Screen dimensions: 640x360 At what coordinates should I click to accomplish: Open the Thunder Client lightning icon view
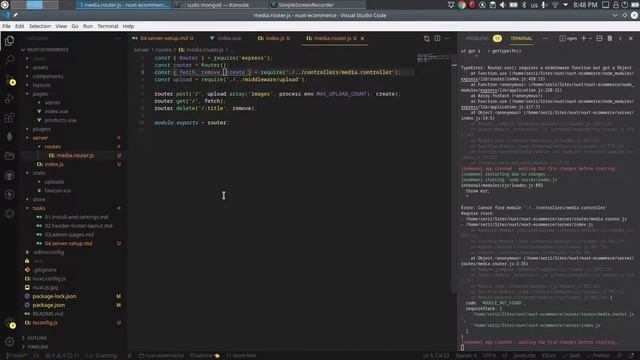click(9, 194)
